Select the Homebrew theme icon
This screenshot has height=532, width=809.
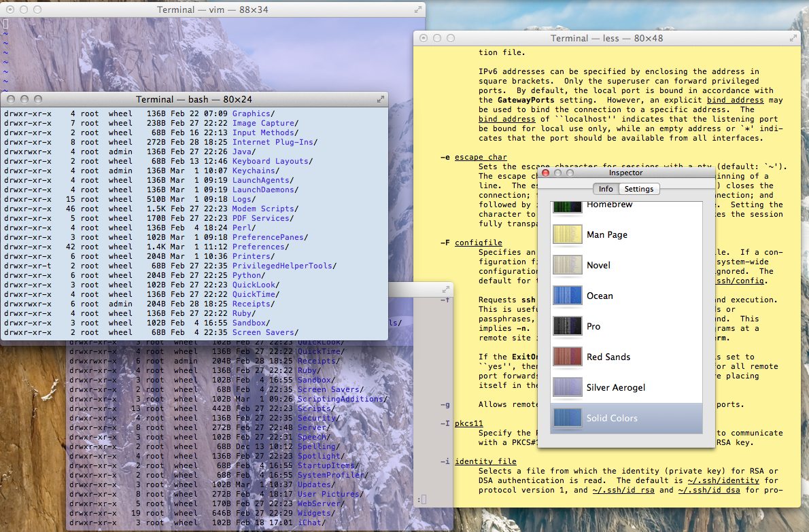click(567, 207)
